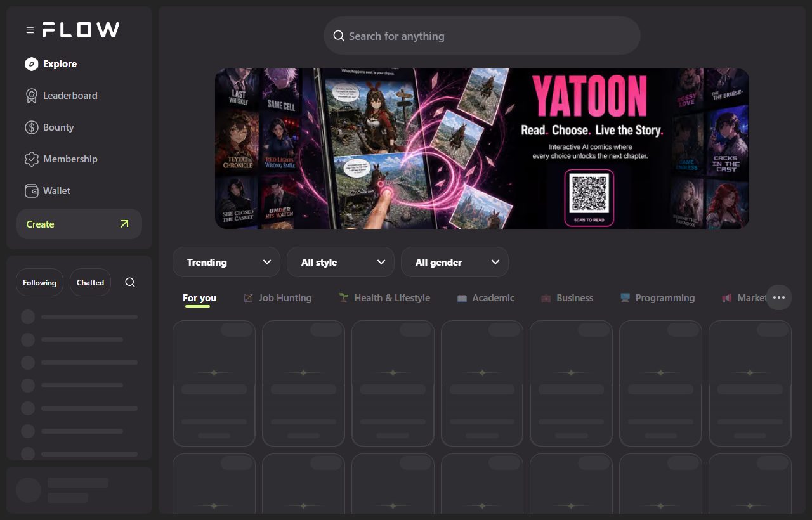Open the Trending sort dropdown
The image size is (812, 520).
click(226, 262)
